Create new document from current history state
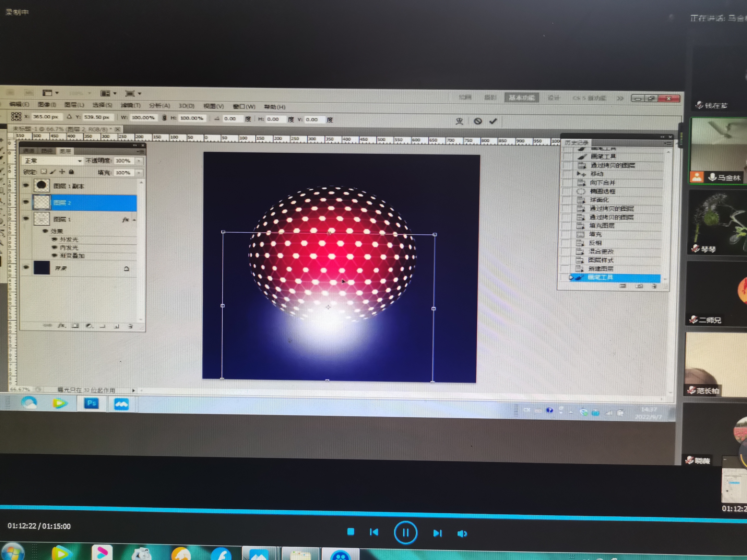This screenshot has height=560, width=747. tap(623, 286)
